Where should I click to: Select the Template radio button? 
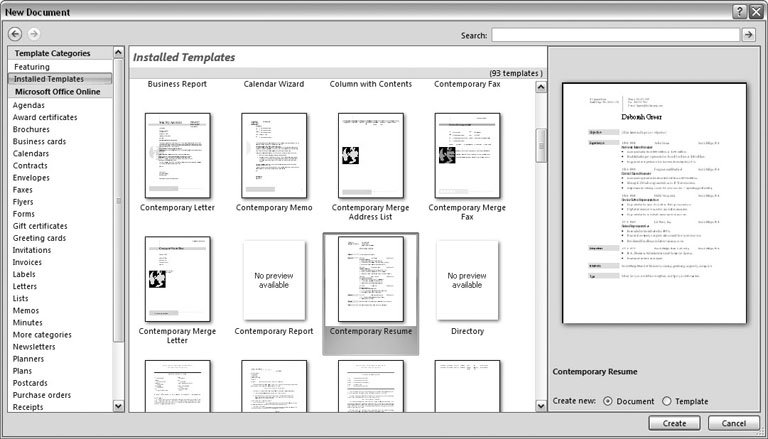666,401
